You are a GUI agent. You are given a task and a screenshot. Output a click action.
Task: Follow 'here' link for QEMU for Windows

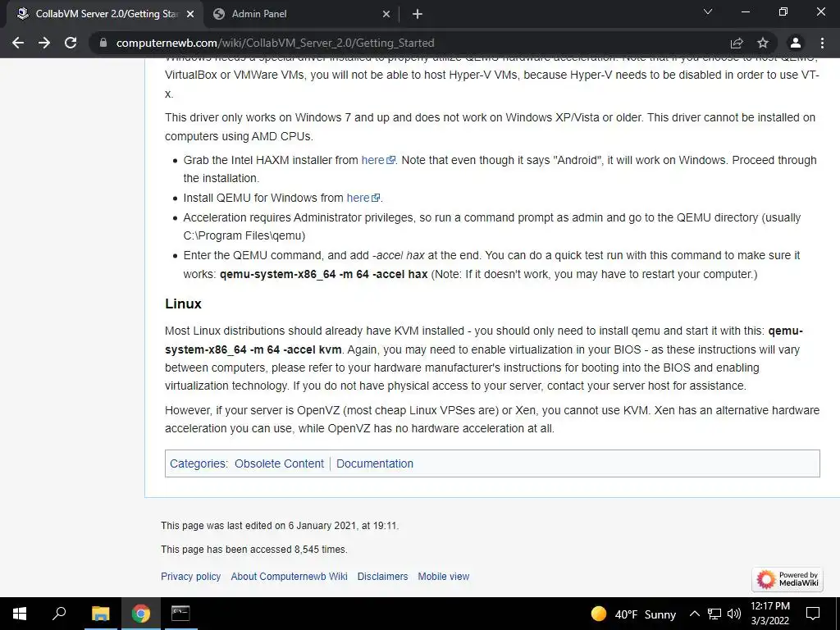coord(363,198)
